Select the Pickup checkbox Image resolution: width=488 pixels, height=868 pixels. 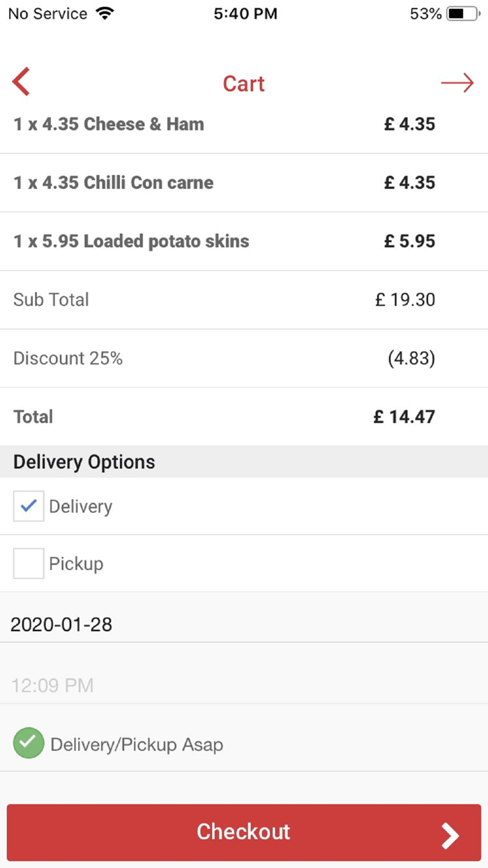point(29,563)
